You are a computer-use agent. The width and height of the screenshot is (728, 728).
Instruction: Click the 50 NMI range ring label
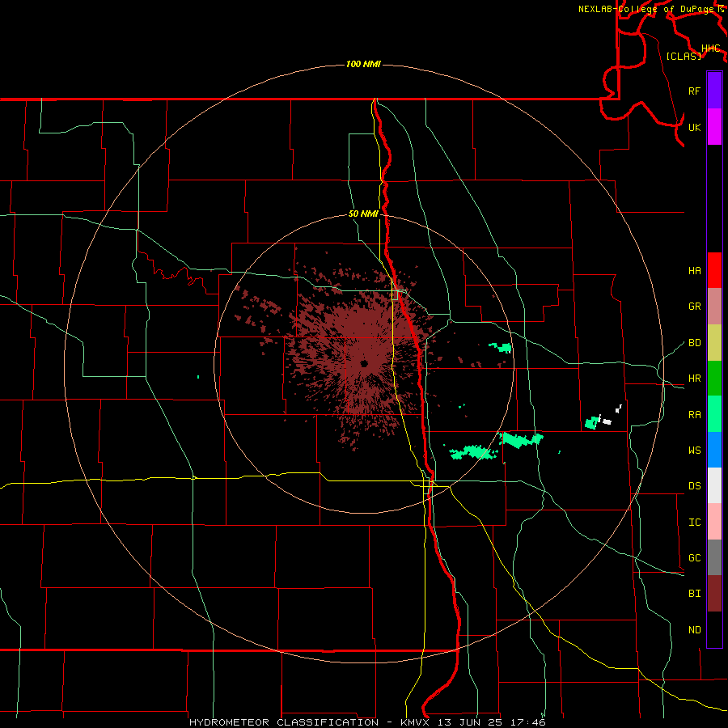point(363,214)
